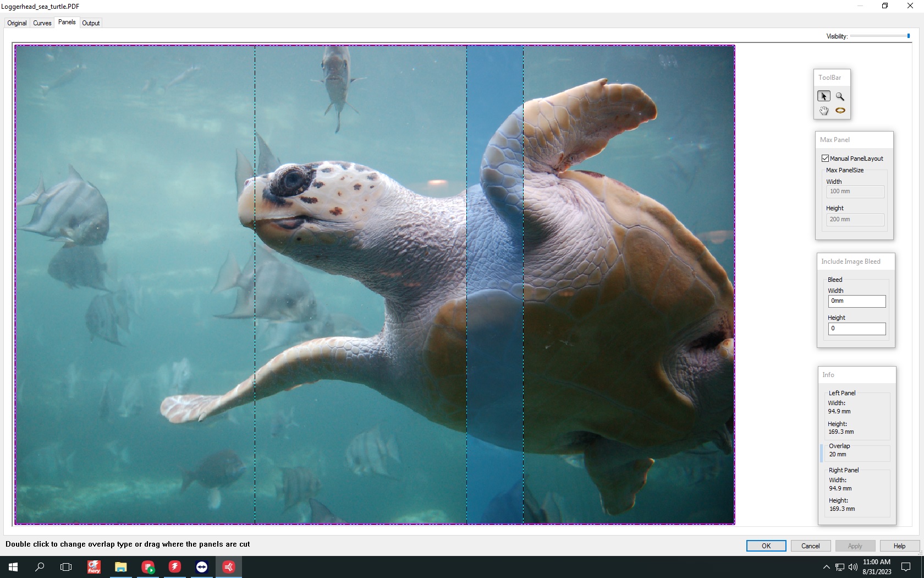Switch to the Curves tab

pyautogui.click(x=42, y=23)
